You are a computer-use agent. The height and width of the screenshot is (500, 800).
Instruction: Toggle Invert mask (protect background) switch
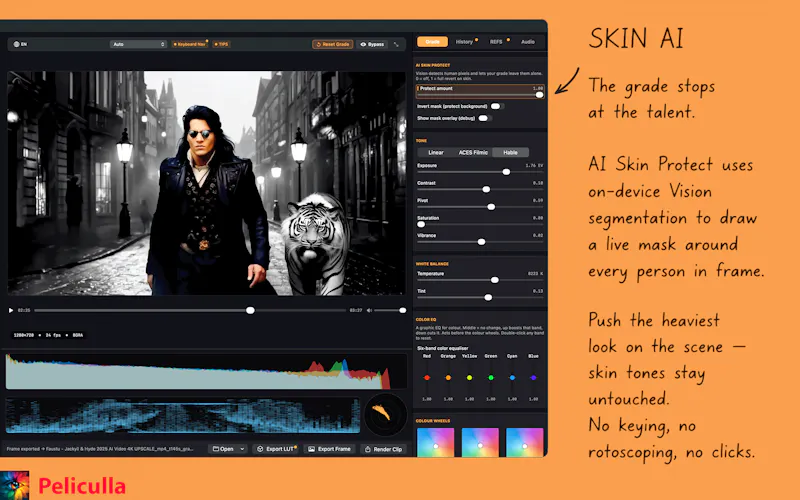(496, 106)
